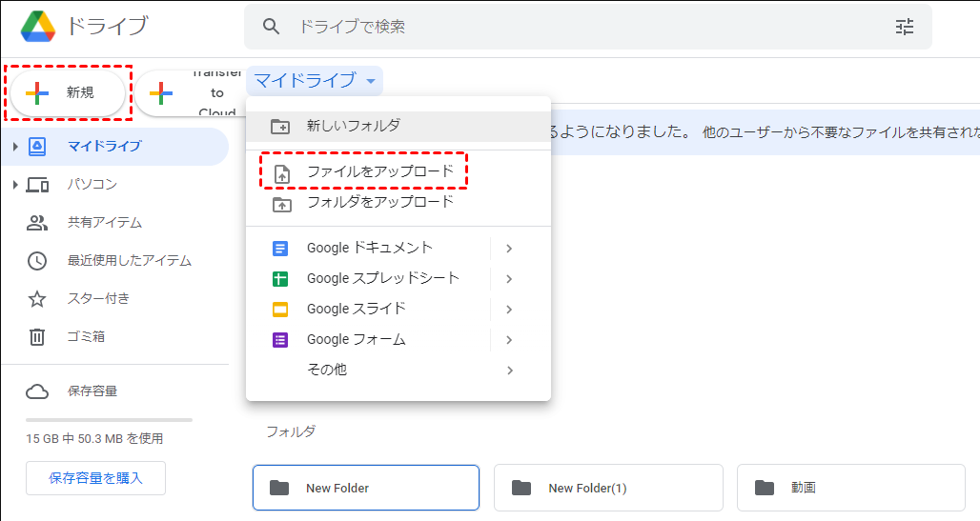Click the cloud storage (保存容量) icon
This screenshot has width=980, height=521.
click(37, 391)
